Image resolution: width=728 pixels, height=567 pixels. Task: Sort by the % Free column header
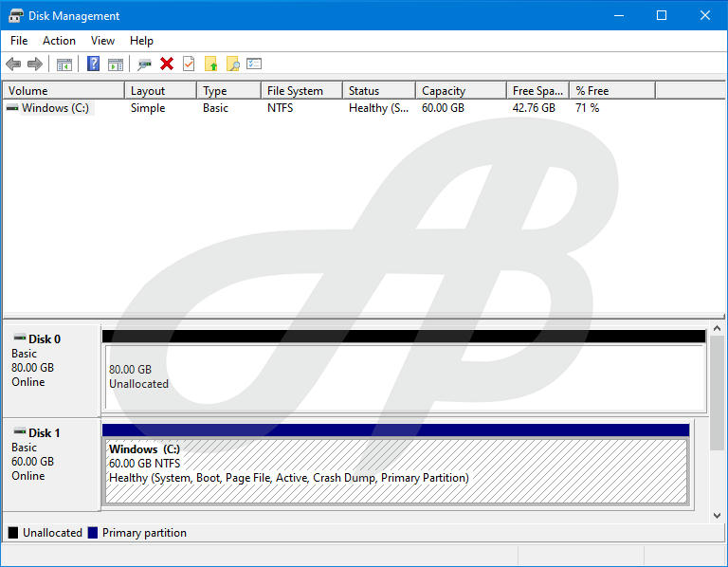(x=613, y=91)
